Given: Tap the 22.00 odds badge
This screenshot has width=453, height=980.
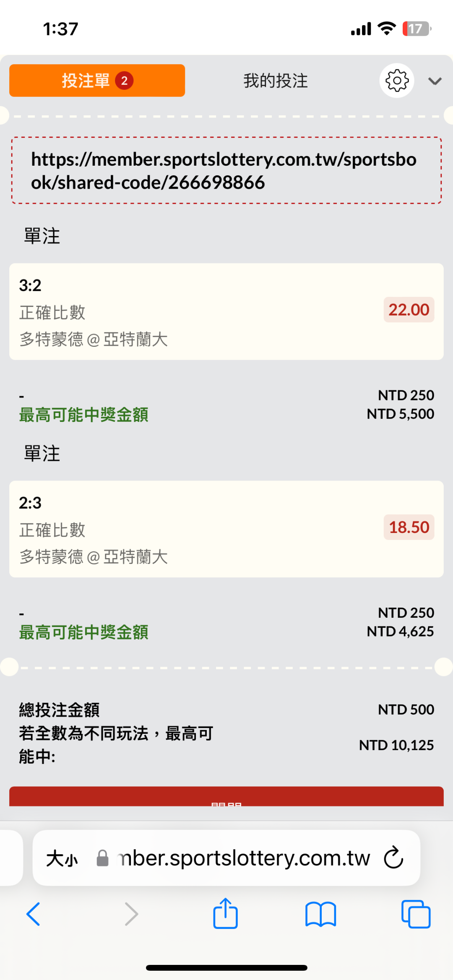Looking at the screenshot, I should [x=409, y=310].
